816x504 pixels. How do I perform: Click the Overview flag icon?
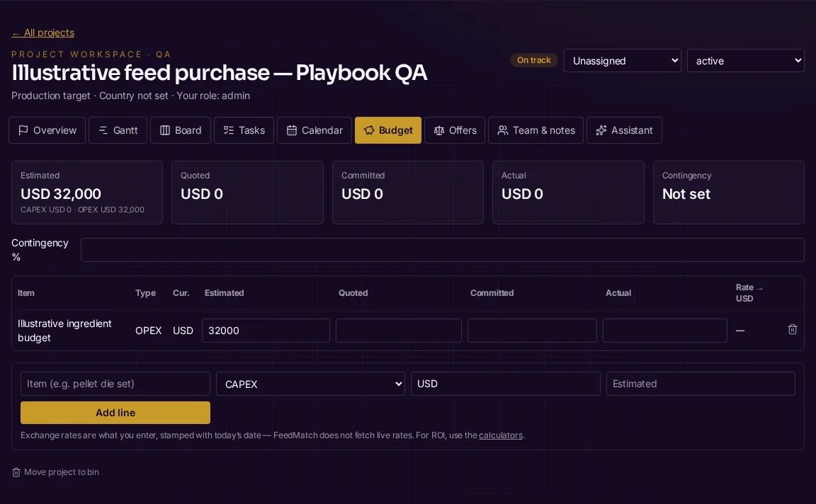23,130
